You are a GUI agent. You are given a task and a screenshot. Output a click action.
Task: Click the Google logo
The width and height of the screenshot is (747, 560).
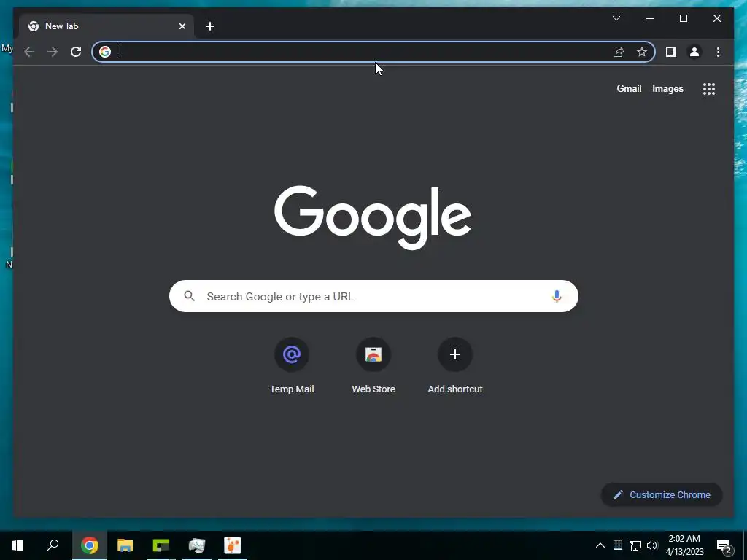click(373, 217)
